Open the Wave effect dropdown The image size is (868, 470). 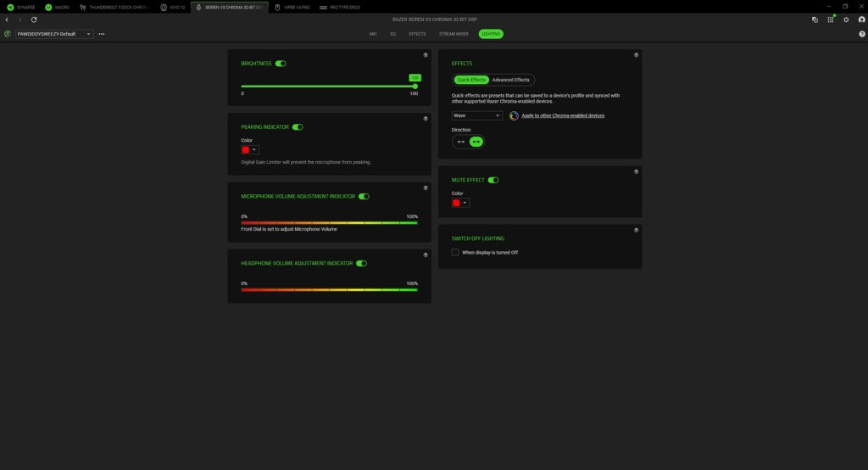[x=476, y=115]
